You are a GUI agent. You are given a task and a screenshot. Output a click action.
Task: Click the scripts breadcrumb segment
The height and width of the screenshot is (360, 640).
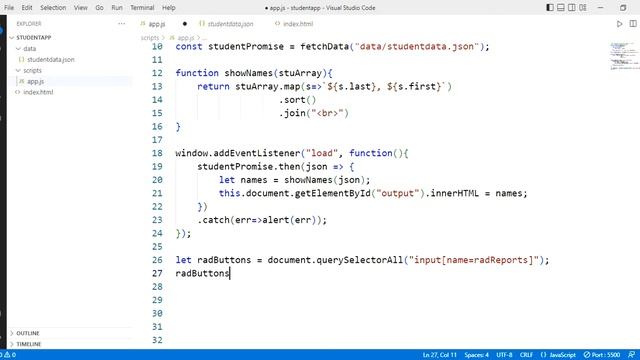tap(149, 38)
